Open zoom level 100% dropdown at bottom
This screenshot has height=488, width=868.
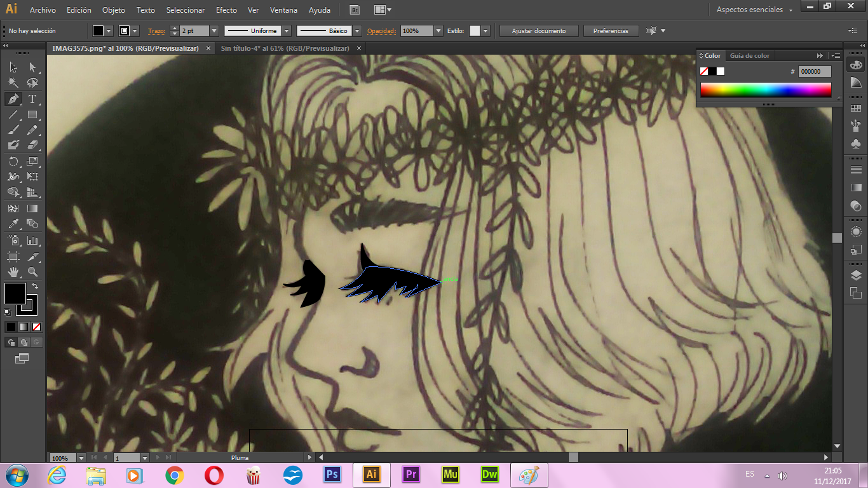click(x=81, y=457)
